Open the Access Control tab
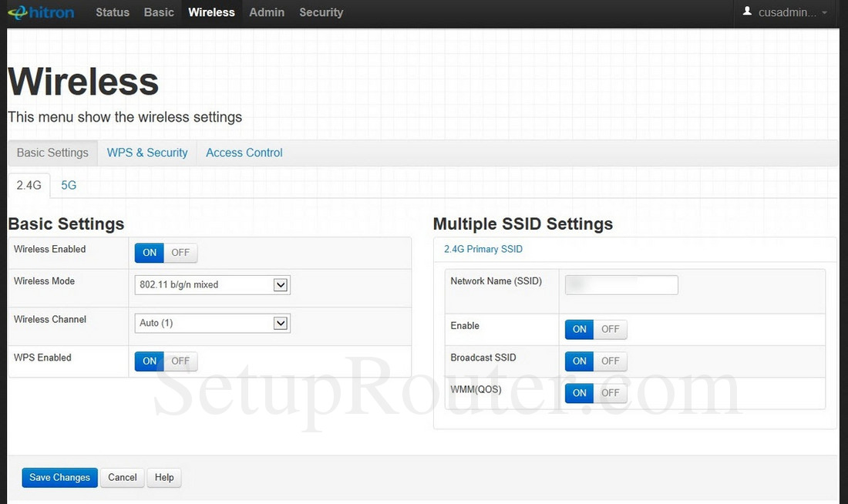848x504 pixels. click(244, 152)
